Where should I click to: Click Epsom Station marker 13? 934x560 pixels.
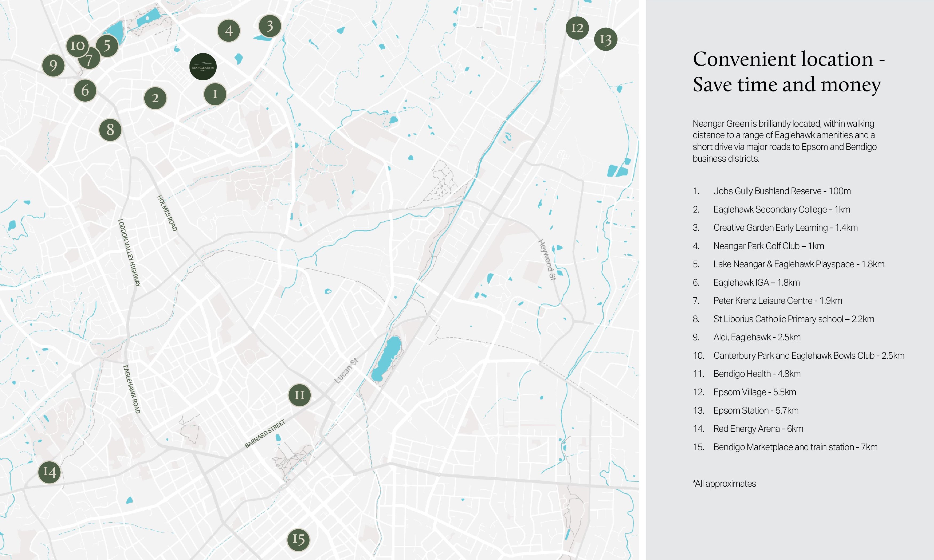click(x=605, y=39)
